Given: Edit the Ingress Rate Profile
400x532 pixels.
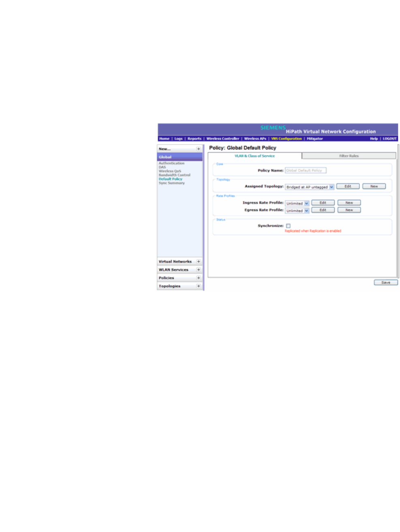Looking at the screenshot, I should [323, 203].
